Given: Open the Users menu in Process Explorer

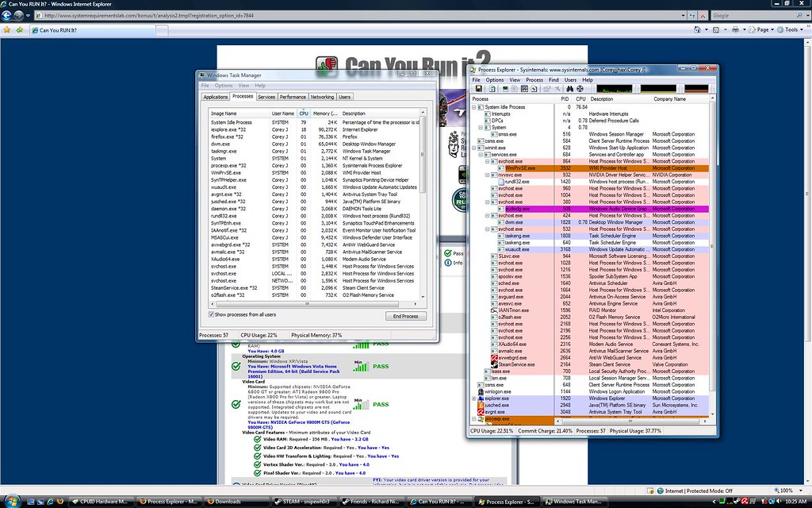Looking at the screenshot, I should click(570, 80).
